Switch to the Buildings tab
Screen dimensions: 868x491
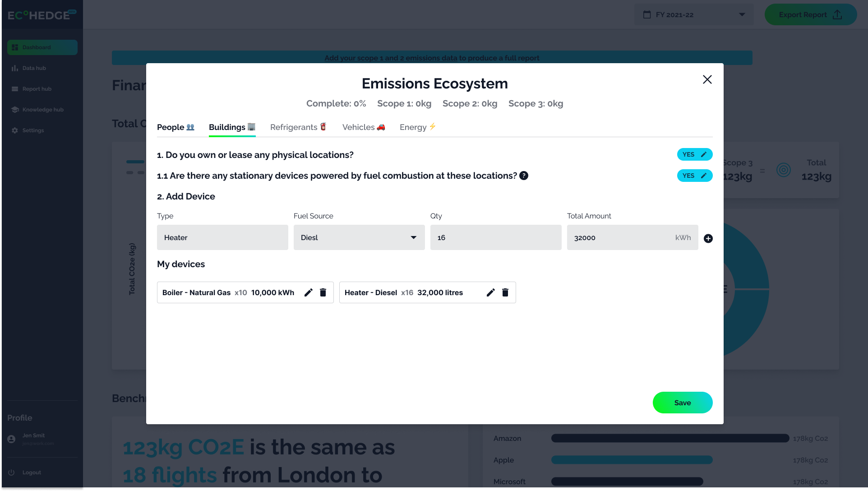[232, 127]
